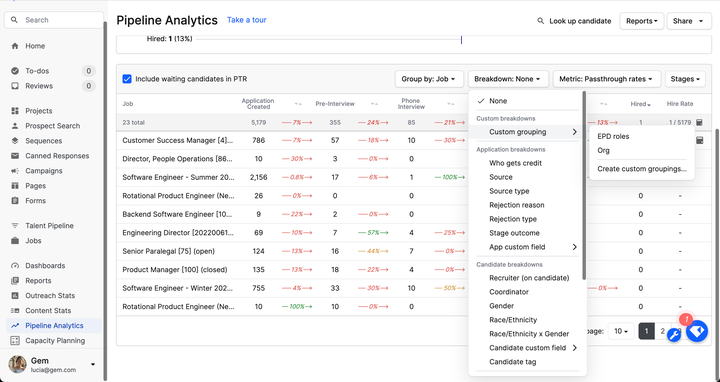This screenshot has width=720, height=382.
Task: Click the Prospect Search person icon
Action: [15, 126]
